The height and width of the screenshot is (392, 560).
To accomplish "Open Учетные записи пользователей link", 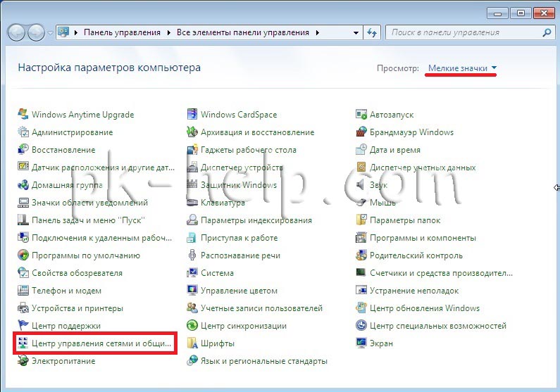I will click(261, 308).
